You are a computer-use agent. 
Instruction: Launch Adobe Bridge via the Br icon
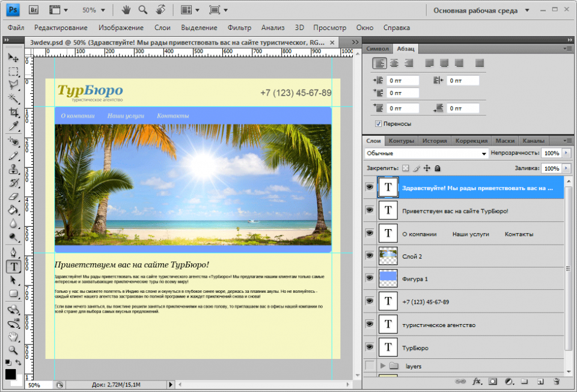pyautogui.click(x=34, y=10)
